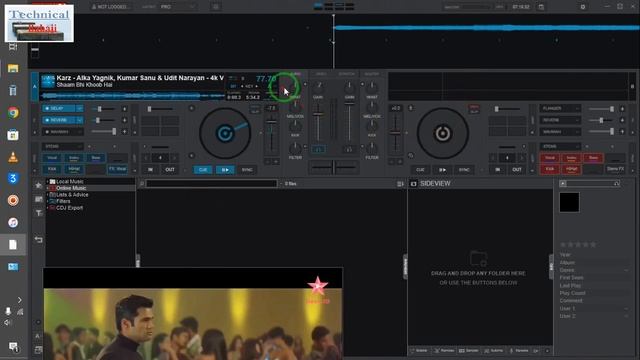Screen dimensions: 640x360
Task: Open File Explorer from Windows taskbar
Action: tap(13, 68)
